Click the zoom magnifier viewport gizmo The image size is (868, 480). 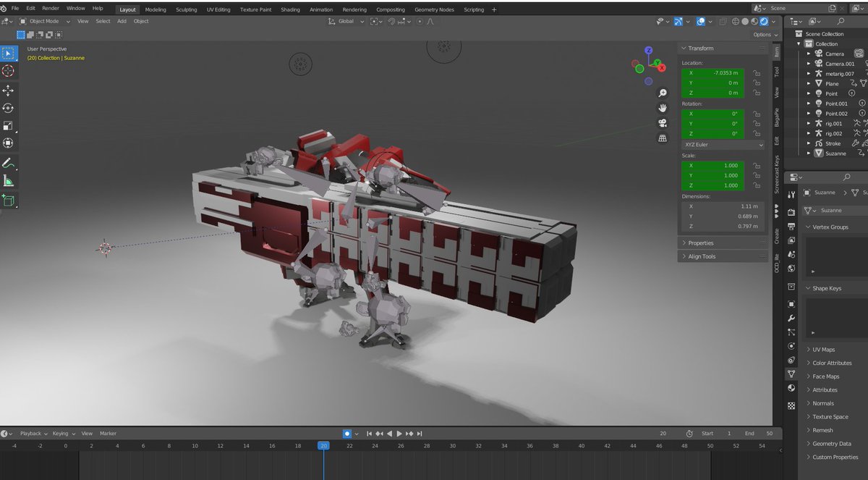click(663, 93)
